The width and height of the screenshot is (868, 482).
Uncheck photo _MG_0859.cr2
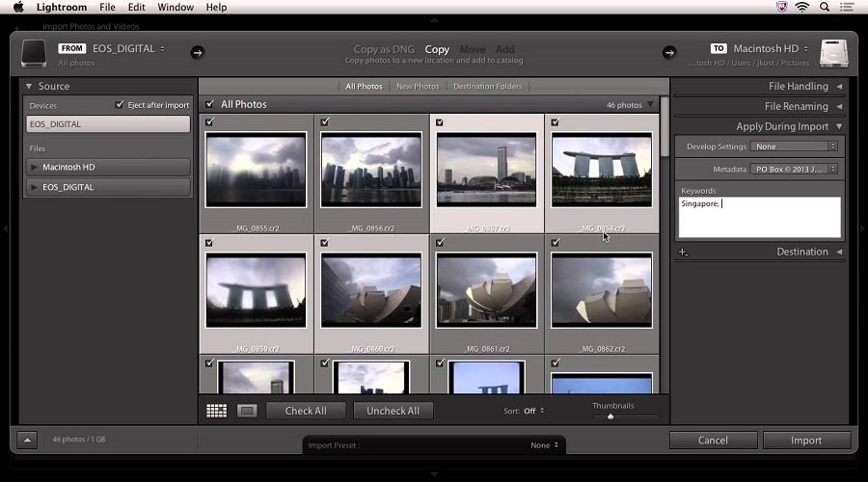coord(210,242)
